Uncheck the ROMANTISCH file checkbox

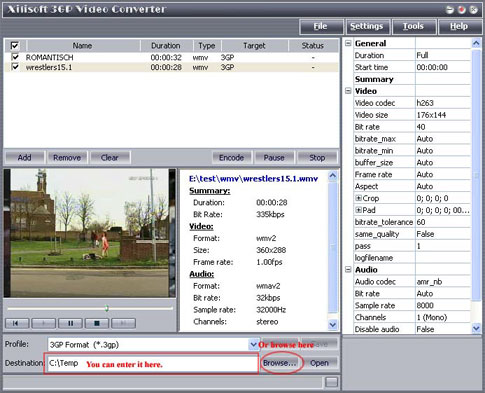coord(15,57)
